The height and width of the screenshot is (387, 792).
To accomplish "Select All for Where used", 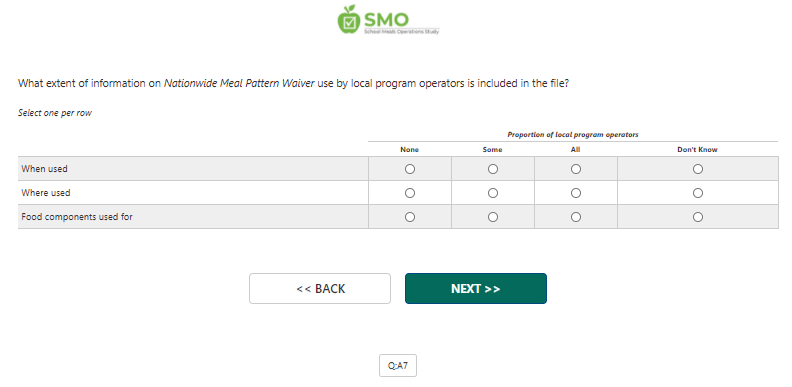I will coord(575,193).
